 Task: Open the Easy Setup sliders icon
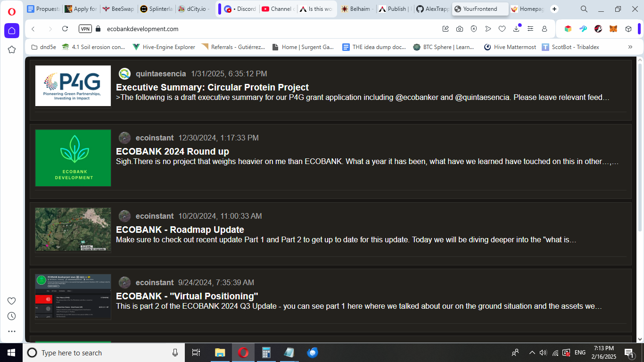pos(530,29)
